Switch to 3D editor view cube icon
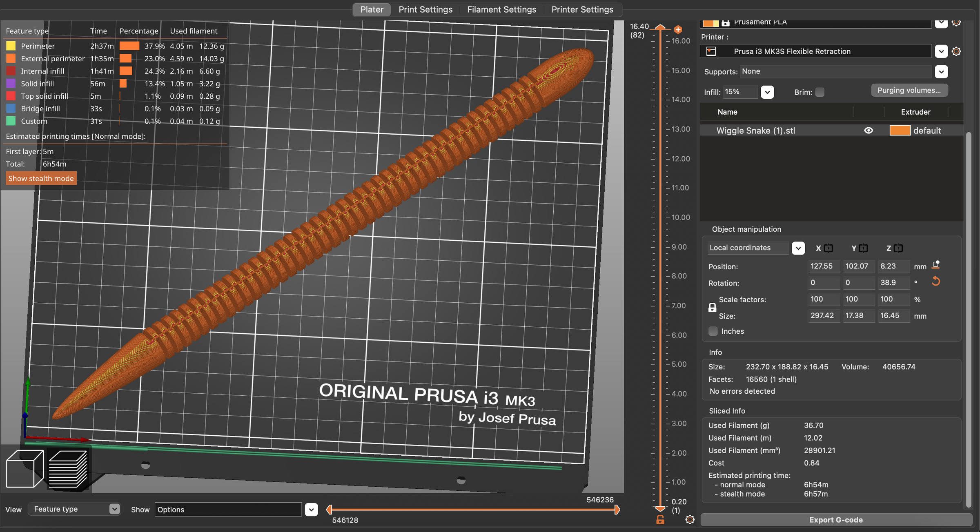This screenshot has width=980, height=532. tap(24, 468)
